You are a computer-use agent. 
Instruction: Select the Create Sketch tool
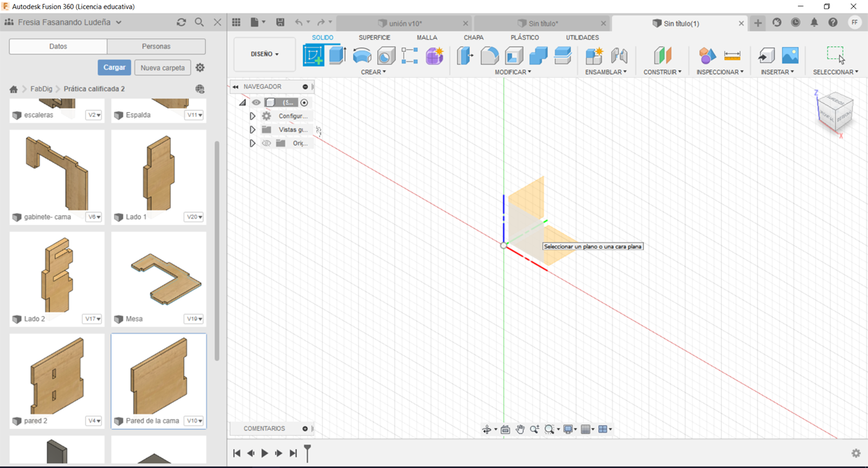coord(313,55)
